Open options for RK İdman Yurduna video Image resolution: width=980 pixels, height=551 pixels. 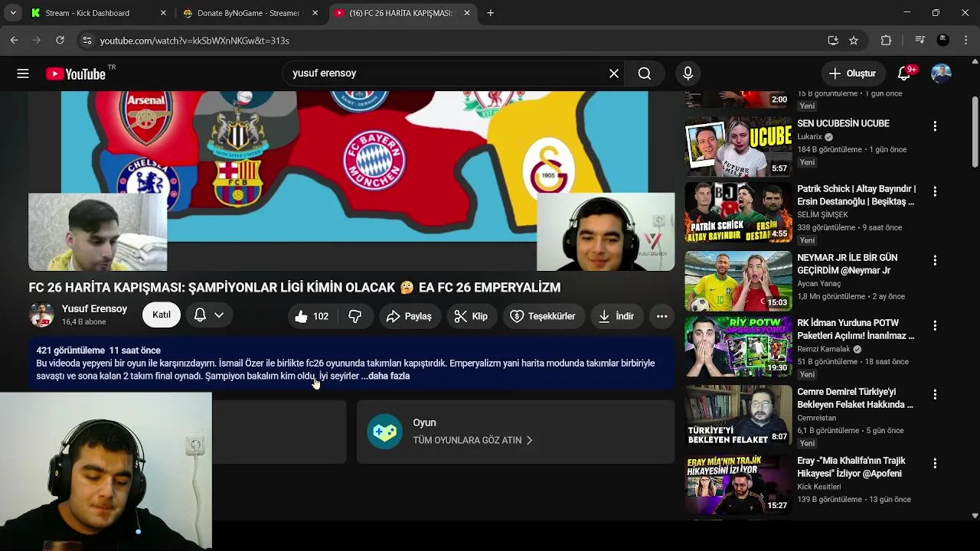coord(935,325)
